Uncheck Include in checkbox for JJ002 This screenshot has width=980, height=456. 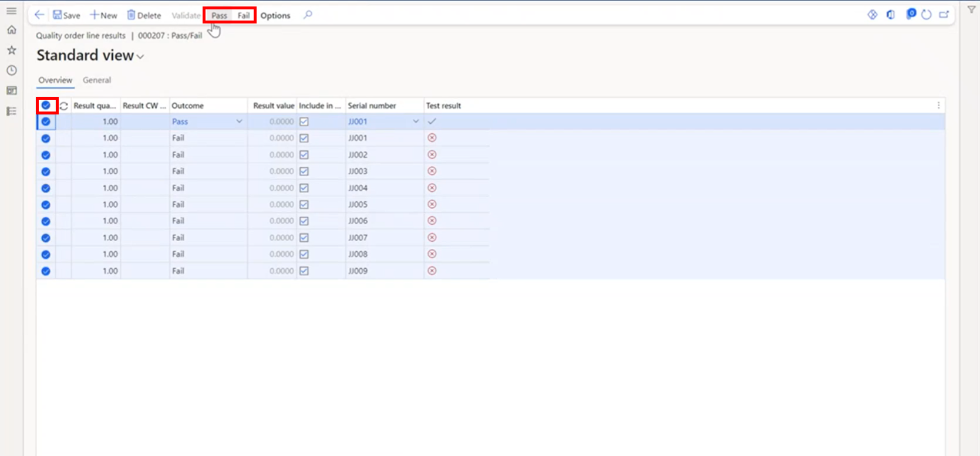coord(304,155)
